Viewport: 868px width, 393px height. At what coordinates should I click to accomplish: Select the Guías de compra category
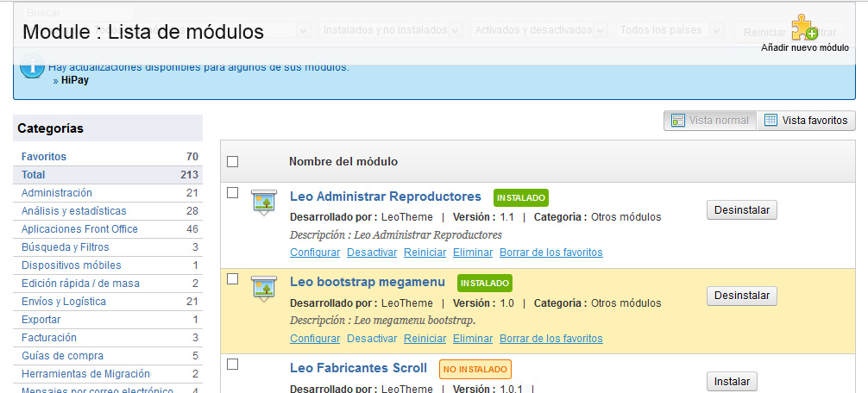[x=108, y=356]
